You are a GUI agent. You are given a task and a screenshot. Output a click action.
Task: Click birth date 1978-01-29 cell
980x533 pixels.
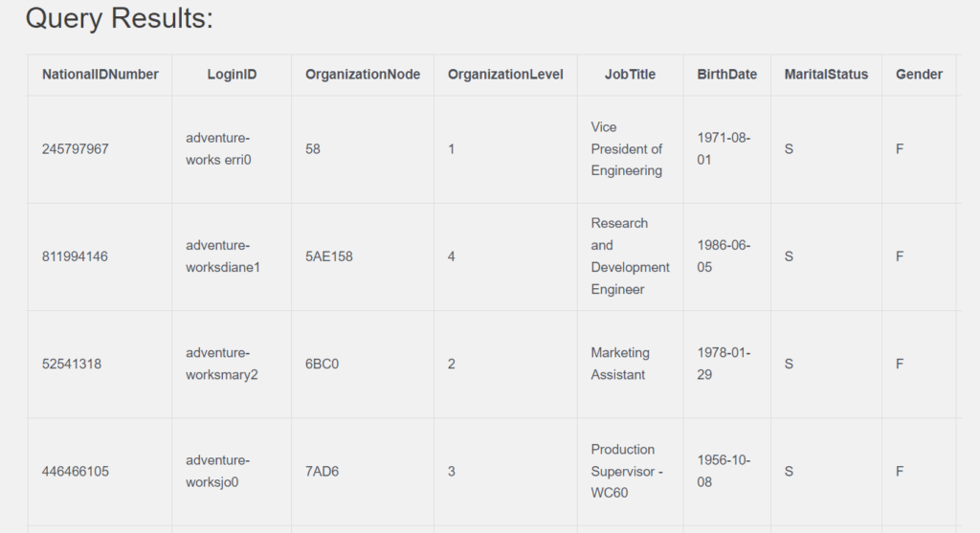pos(724,364)
